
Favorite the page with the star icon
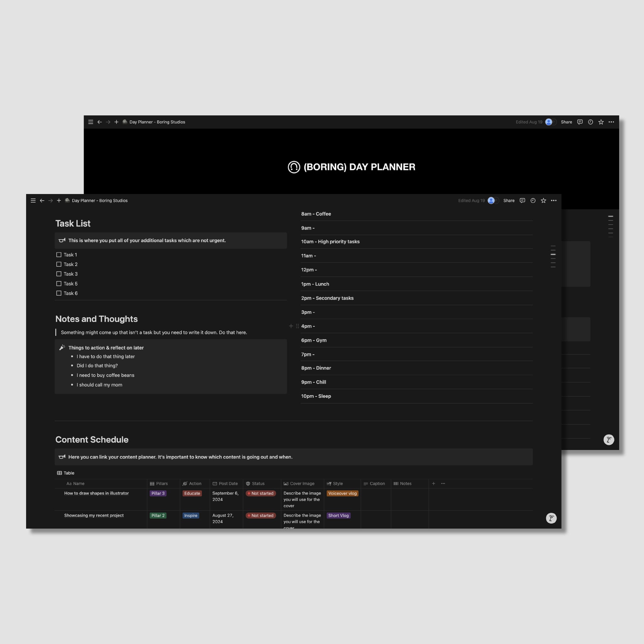[x=543, y=200]
